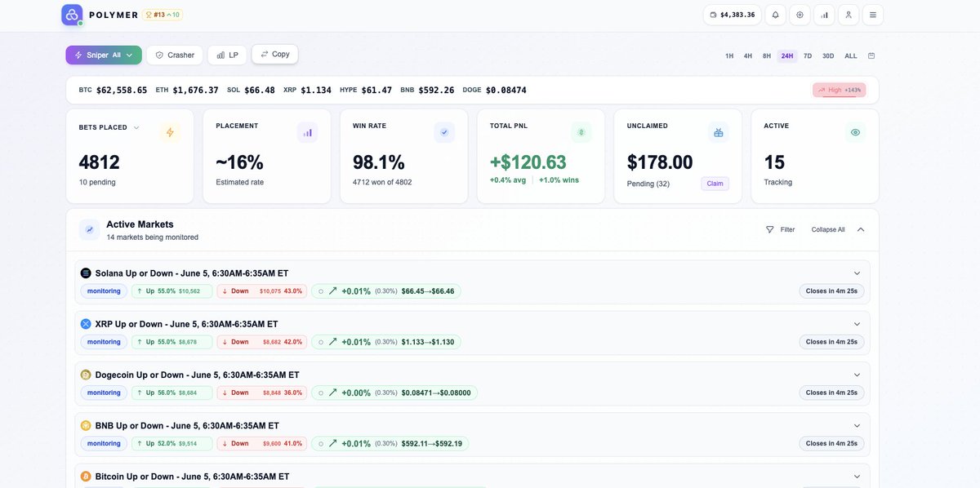Open the hamburger menu

point(873,15)
